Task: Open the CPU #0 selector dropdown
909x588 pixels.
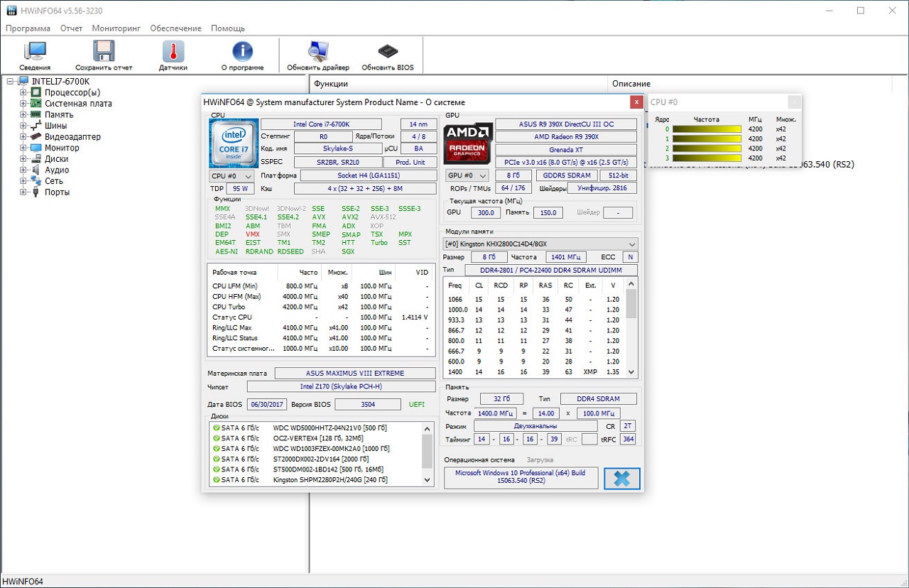Action: [232, 175]
